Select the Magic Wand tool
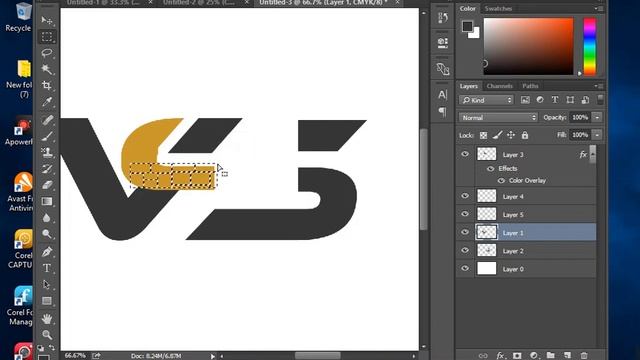 [47, 69]
